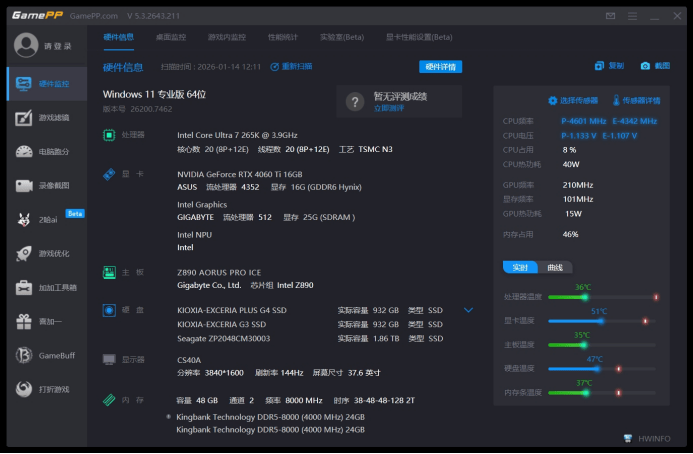Select the 硬件信息 tab

pyautogui.click(x=118, y=37)
